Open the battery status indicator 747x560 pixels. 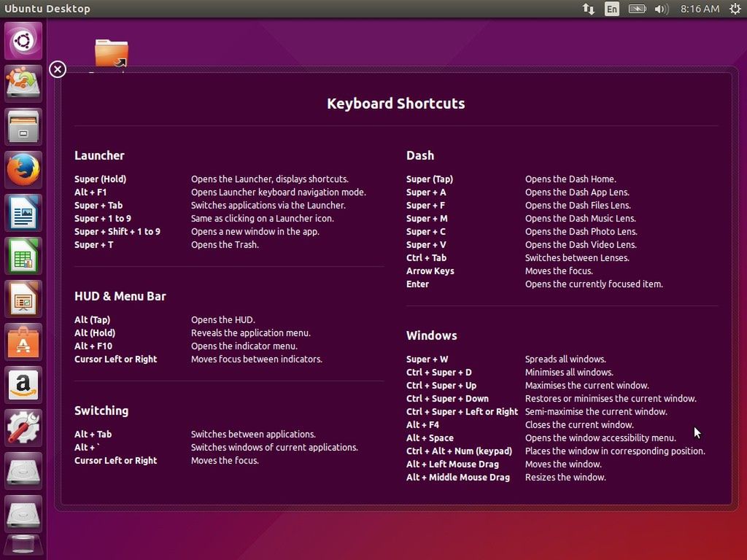(x=637, y=9)
